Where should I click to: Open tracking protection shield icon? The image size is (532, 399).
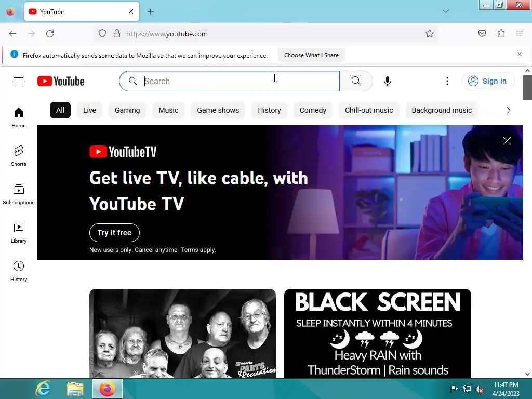102,34
